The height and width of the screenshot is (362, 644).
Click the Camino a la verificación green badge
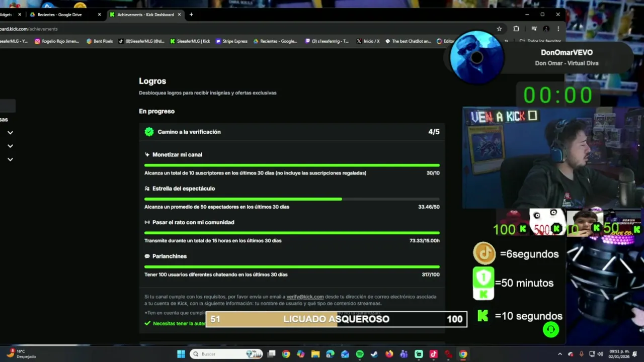coord(149,132)
